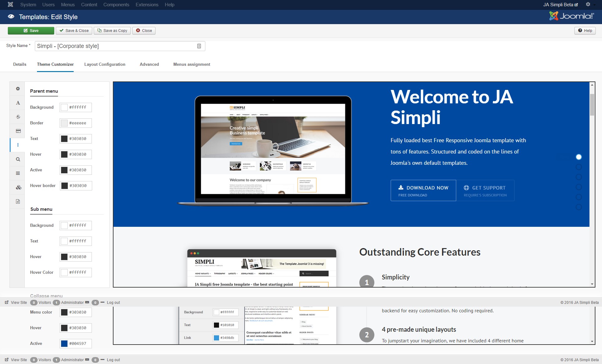Open the Menus assignment tab
The height and width of the screenshot is (364, 602).
(192, 64)
